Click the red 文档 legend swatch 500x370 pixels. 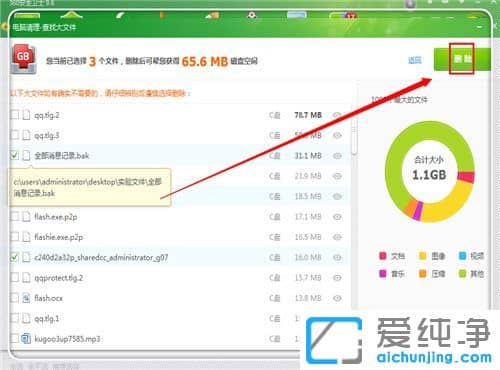pos(383,256)
